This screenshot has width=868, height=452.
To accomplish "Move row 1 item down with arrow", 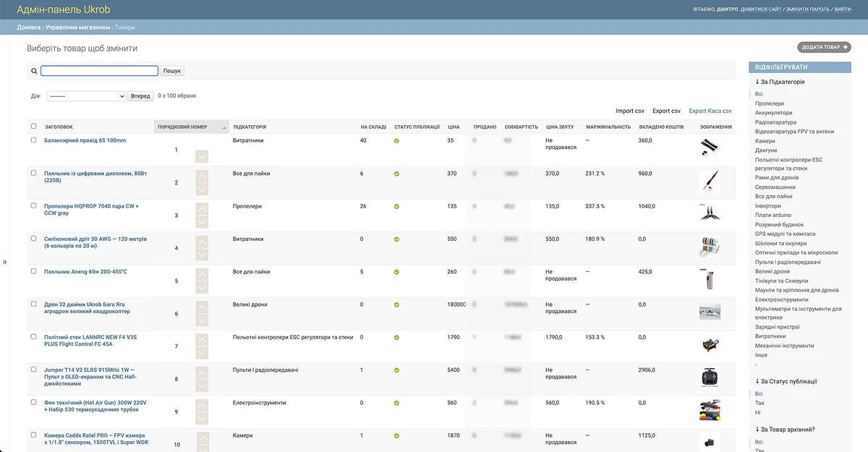I will [x=202, y=156].
